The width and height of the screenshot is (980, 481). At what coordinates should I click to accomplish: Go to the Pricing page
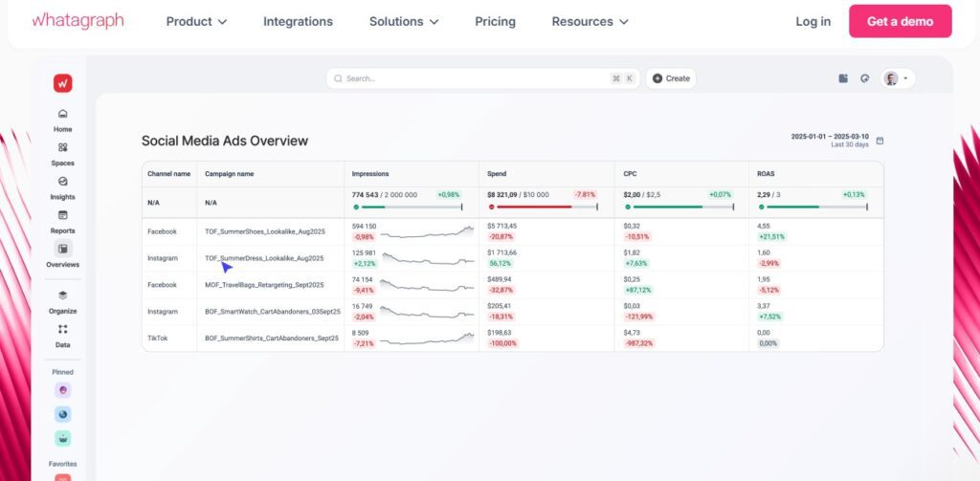[x=495, y=21]
